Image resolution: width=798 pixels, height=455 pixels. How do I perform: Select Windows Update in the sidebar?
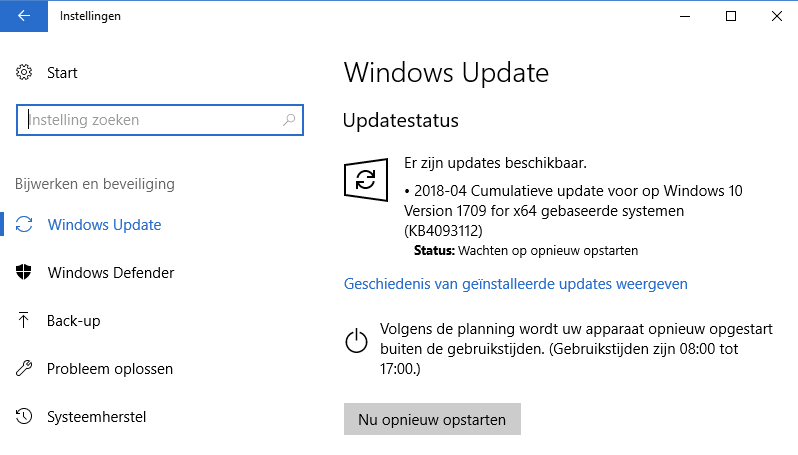[104, 225]
